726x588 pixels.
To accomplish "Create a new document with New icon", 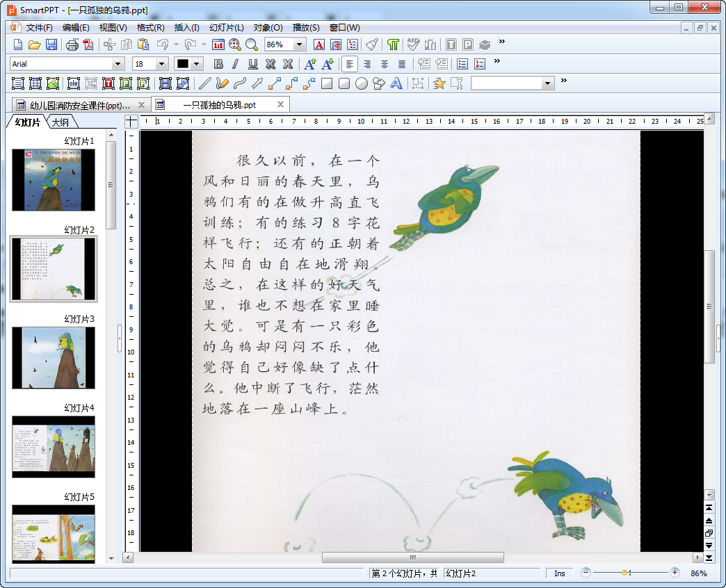I will click(17, 44).
